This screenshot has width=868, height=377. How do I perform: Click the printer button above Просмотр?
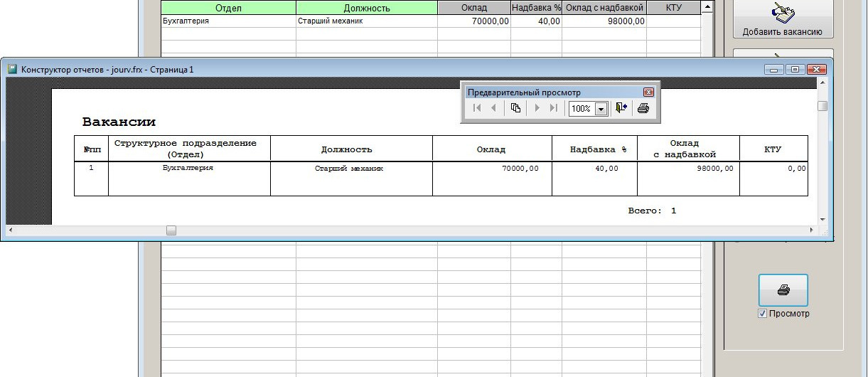coord(783,290)
